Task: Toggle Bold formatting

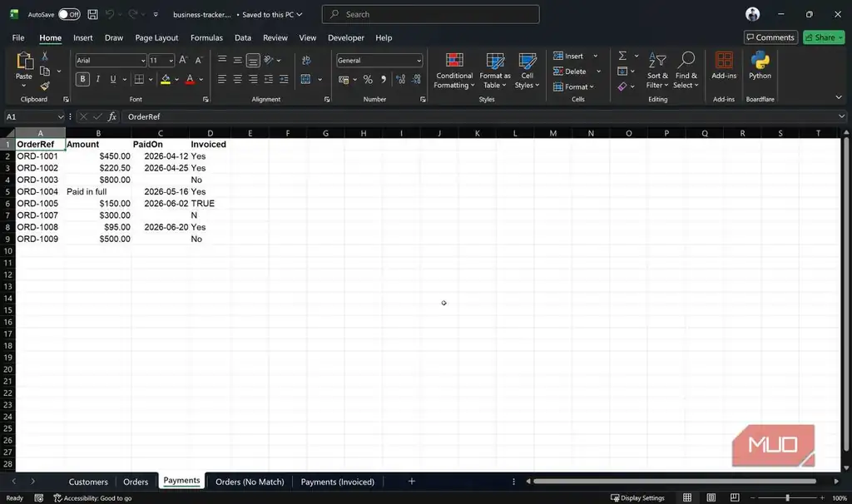Action: click(x=82, y=79)
